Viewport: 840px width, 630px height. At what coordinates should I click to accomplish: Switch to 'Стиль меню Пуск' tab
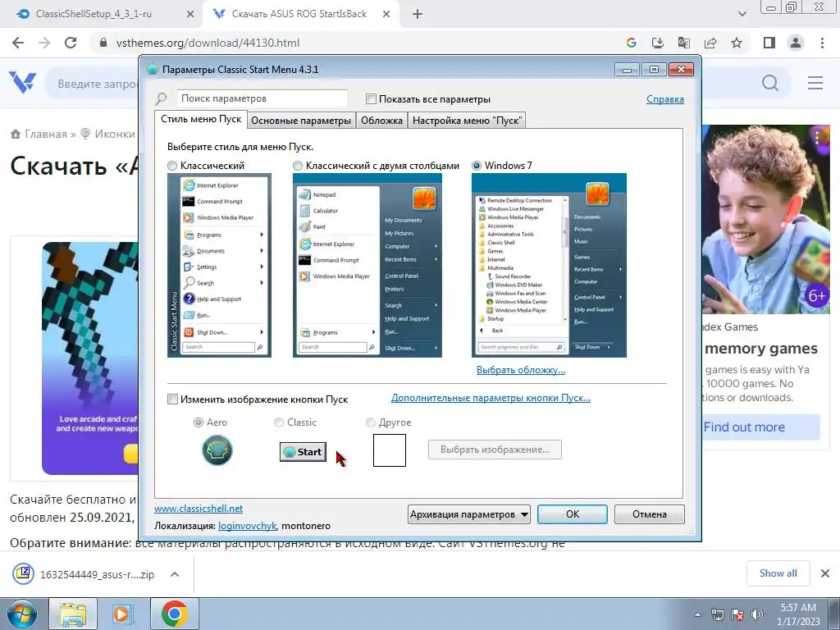click(x=201, y=119)
